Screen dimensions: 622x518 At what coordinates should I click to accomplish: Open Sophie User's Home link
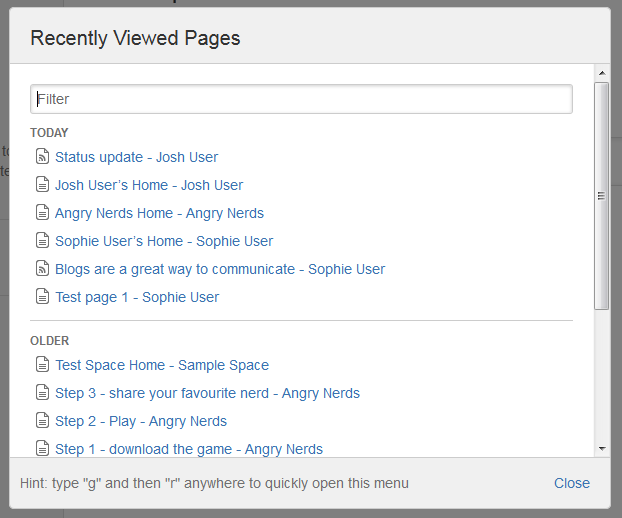tap(164, 241)
